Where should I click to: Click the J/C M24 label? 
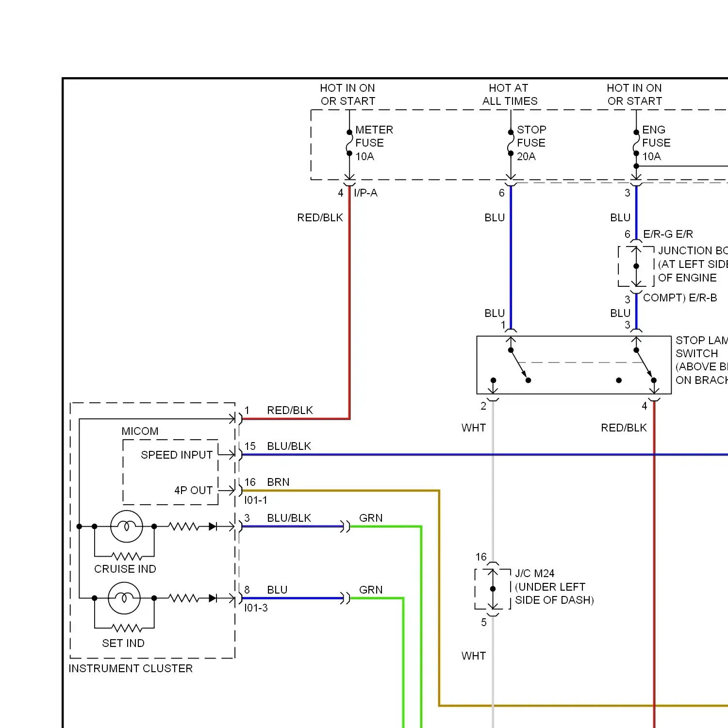click(x=534, y=573)
